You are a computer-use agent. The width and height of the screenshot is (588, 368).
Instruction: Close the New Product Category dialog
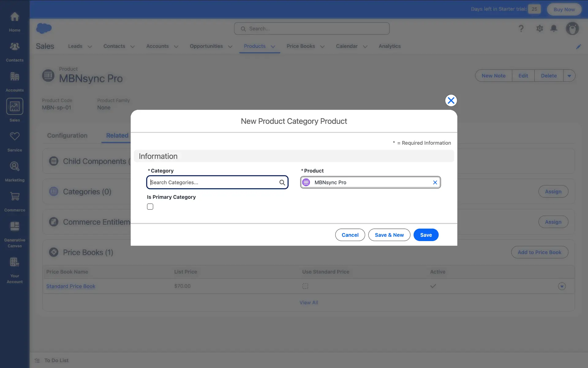(x=451, y=101)
